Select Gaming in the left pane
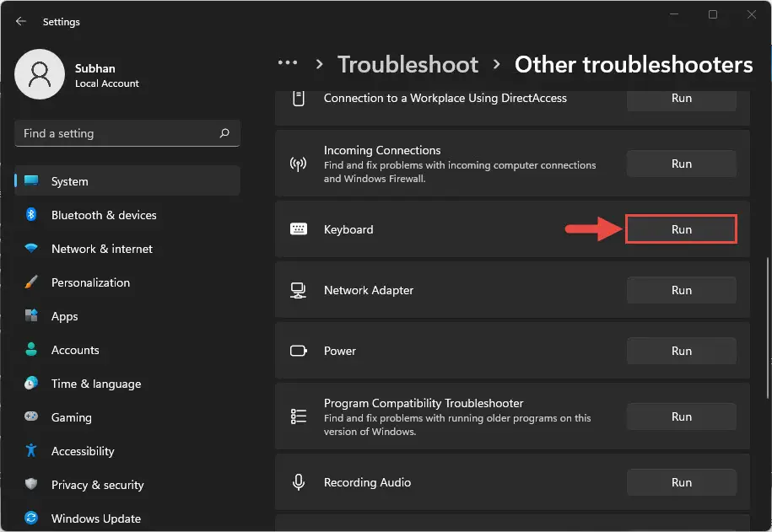Screen dimensions: 772x532 click(x=73, y=417)
